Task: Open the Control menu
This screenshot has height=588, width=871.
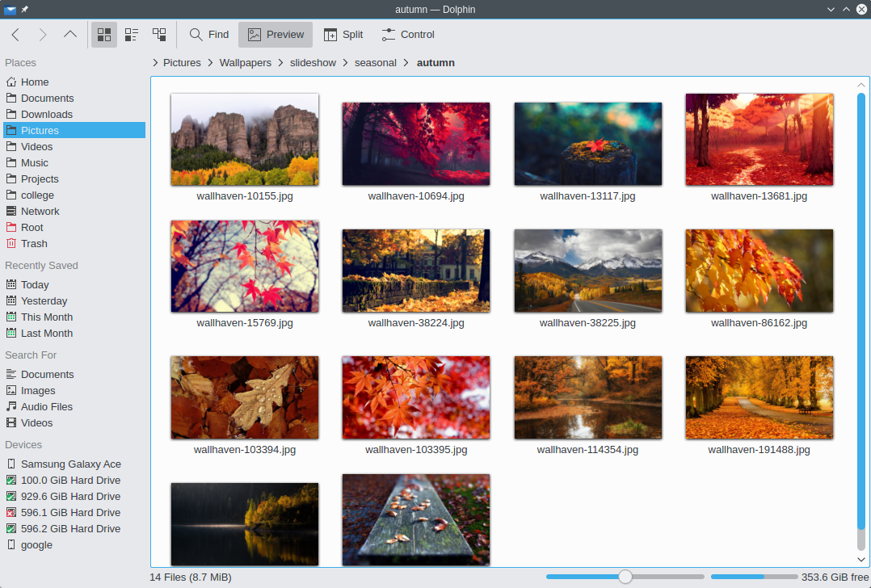Action: click(408, 35)
